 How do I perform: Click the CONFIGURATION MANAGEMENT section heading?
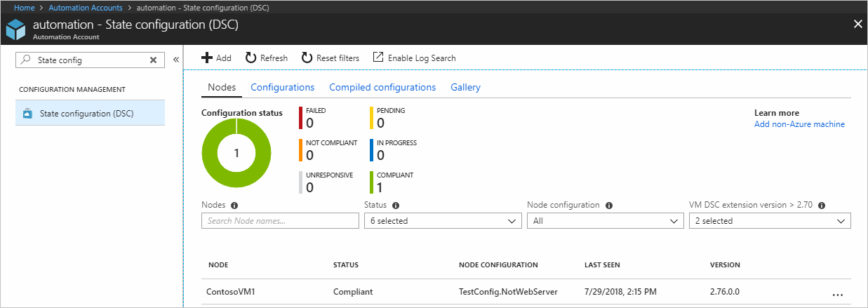[x=72, y=90]
